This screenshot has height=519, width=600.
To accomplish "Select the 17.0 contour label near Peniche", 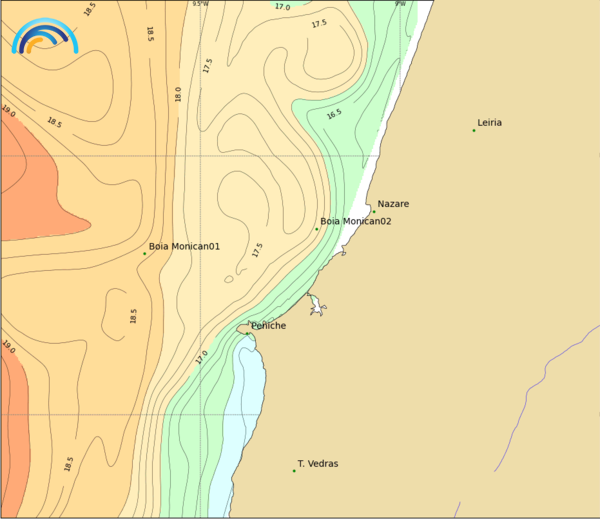I will (x=202, y=355).
